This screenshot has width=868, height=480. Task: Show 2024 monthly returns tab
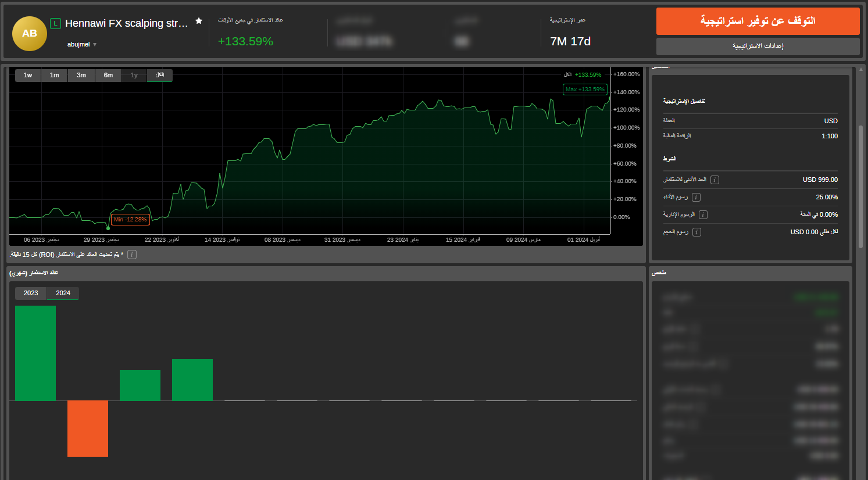(x=63, y=293)
